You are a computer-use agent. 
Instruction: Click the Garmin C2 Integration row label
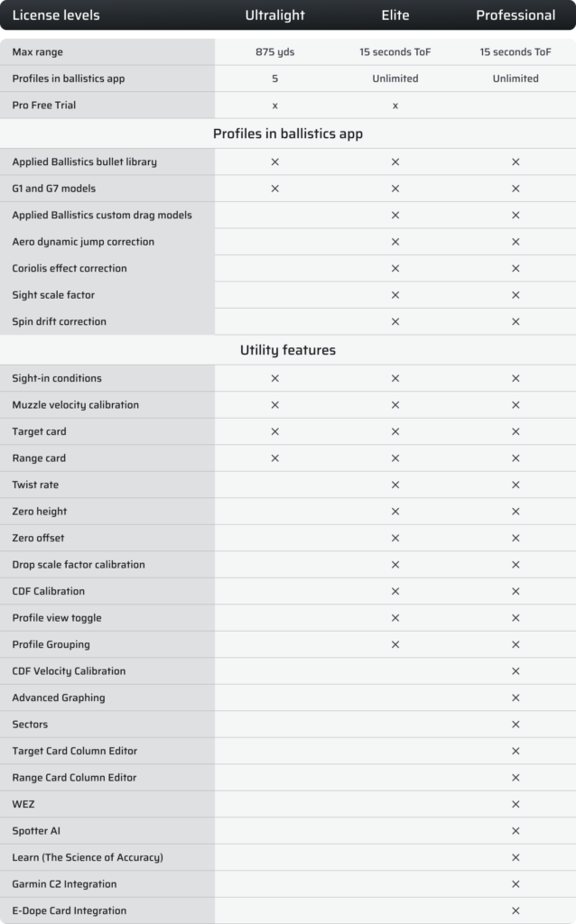point(64,884)
